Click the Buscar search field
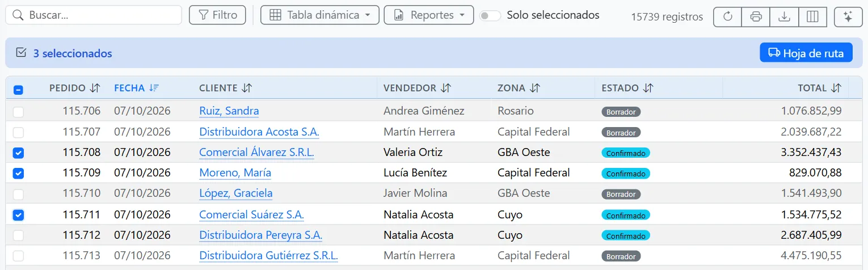This screenshot has height=270, width=868. (x=94, y=15)
